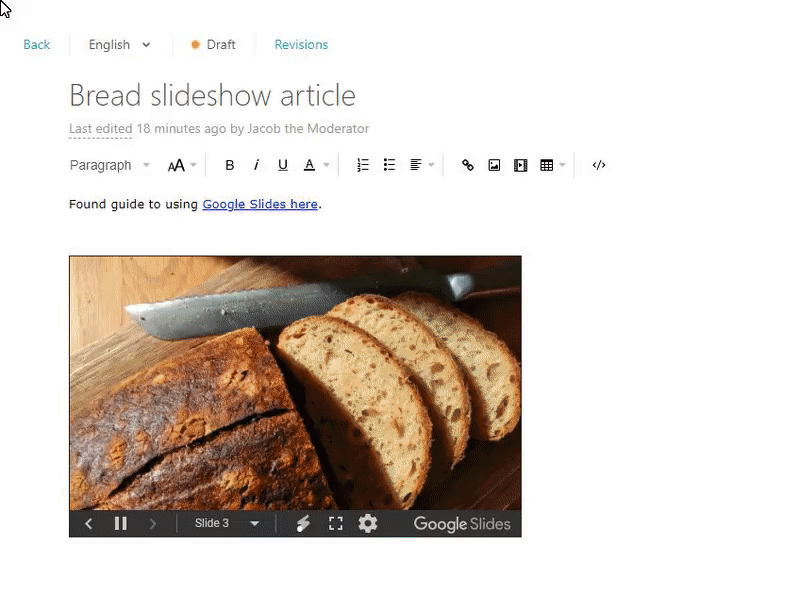
Task: Expand the English language selector
Action: (120, 45)
